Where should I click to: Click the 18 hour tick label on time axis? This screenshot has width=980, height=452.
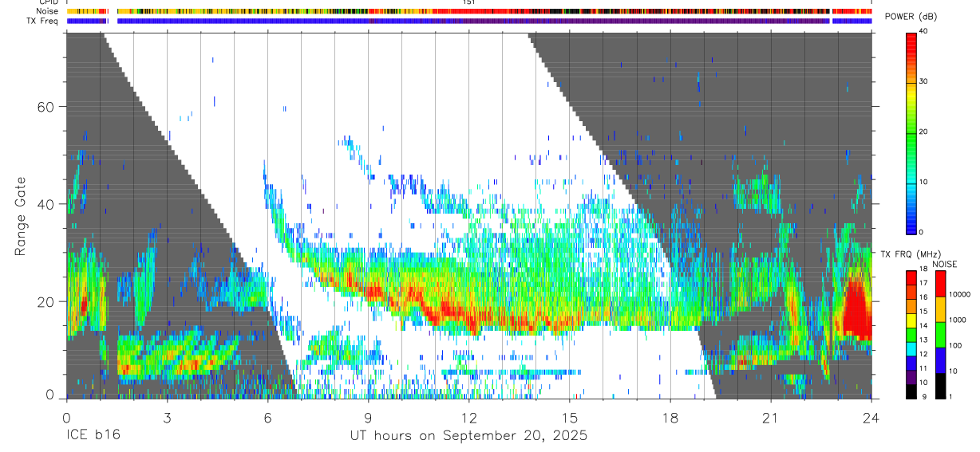(x=670, y=418)
